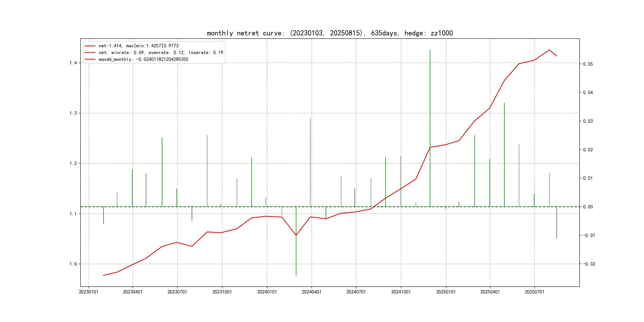Click the chart title text

pos(330,33)
